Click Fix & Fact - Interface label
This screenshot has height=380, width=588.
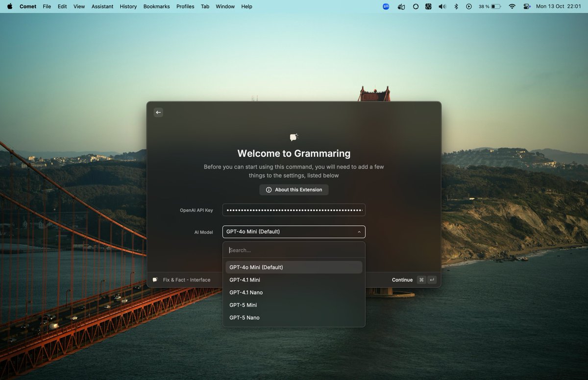click(187, 280)
